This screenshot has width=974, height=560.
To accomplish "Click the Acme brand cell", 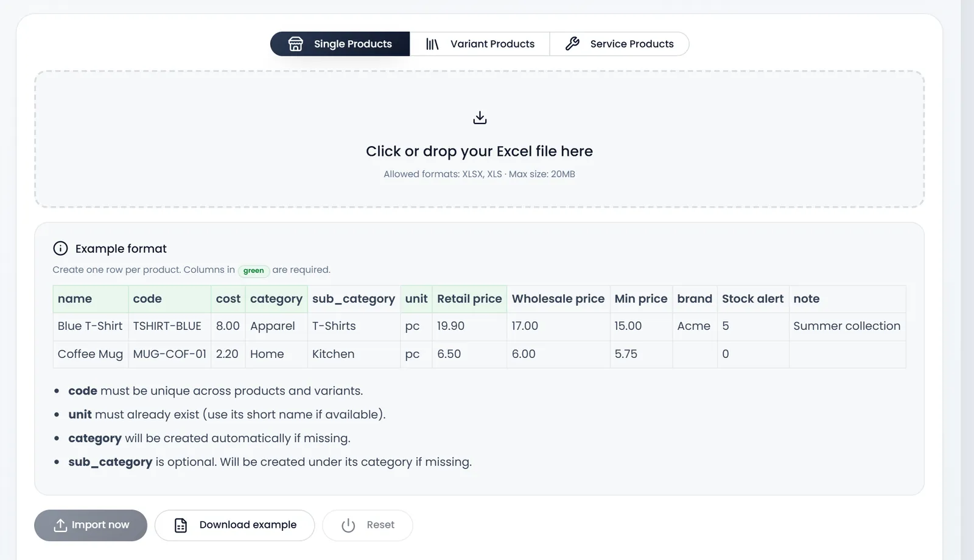I will point(695,326).
